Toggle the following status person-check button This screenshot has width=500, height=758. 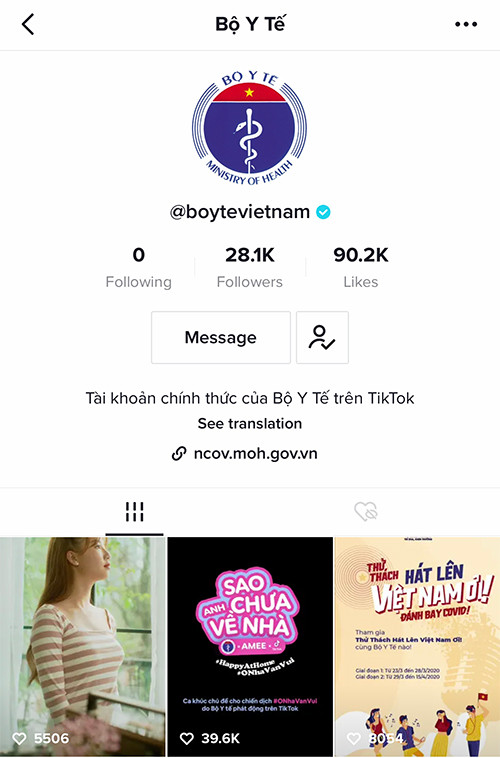point(322,337)
